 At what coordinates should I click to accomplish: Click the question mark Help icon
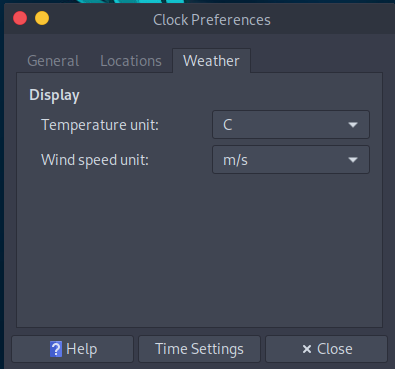[56, 349]
